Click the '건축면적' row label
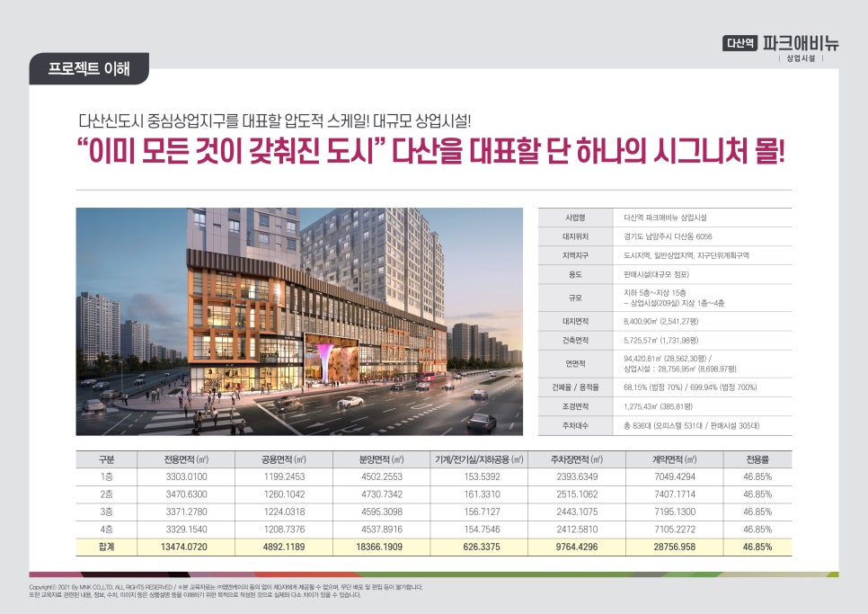 pos(575,341)
